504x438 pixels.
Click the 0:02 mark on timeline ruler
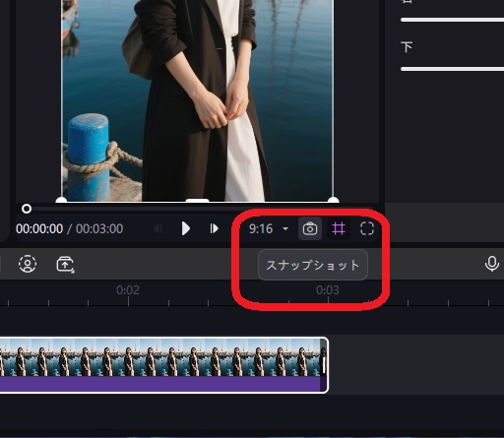point(128,290)
